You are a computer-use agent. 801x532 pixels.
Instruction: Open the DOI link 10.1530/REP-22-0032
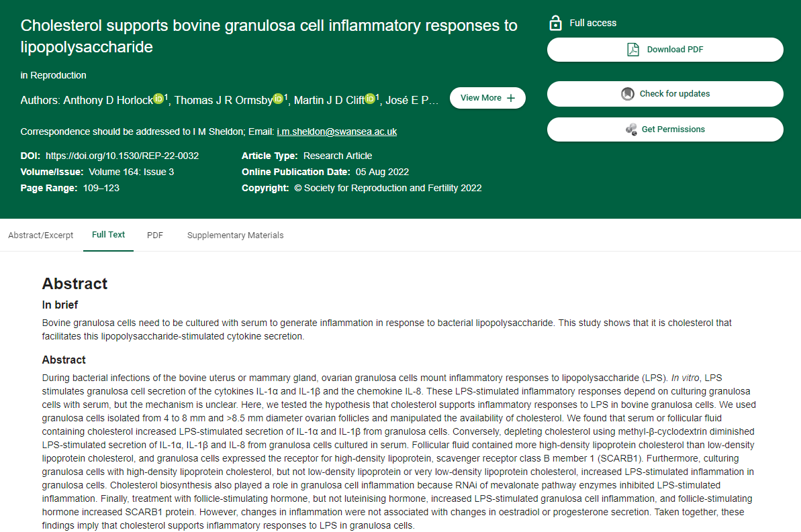pos(122,156)
